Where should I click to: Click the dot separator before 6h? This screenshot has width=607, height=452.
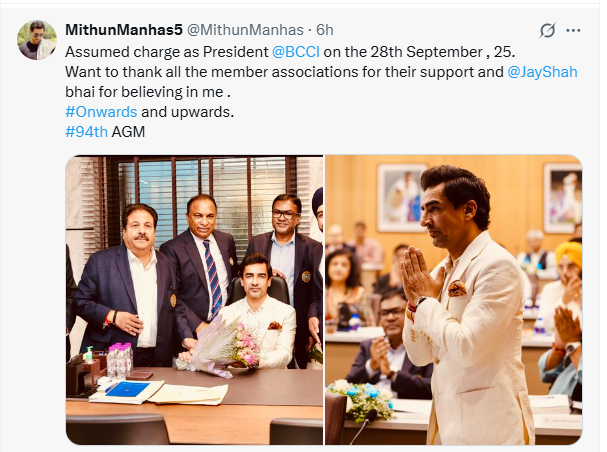[310, 30]
